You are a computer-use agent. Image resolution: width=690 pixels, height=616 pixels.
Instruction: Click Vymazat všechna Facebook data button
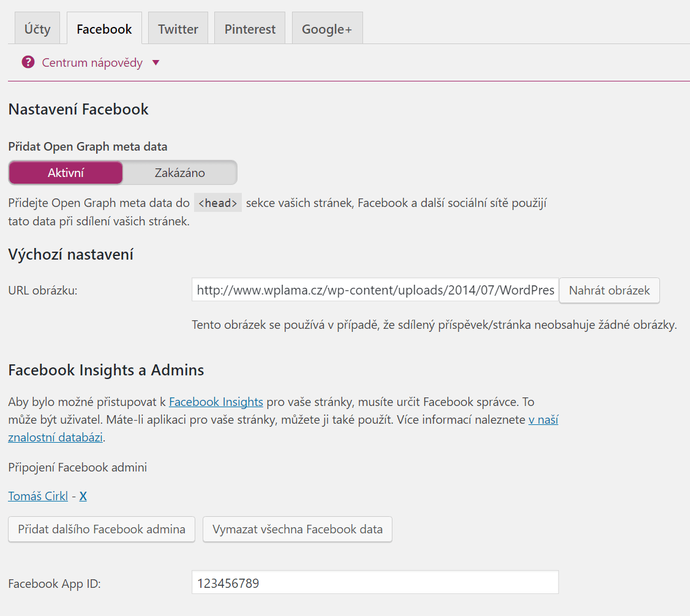click(x=298, y=529)
